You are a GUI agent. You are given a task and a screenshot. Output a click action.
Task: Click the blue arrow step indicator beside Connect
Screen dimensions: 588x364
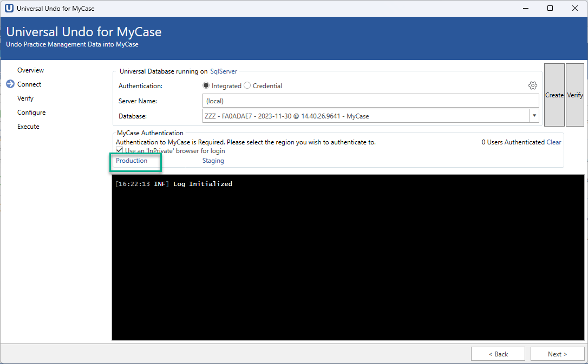[10, 84]
